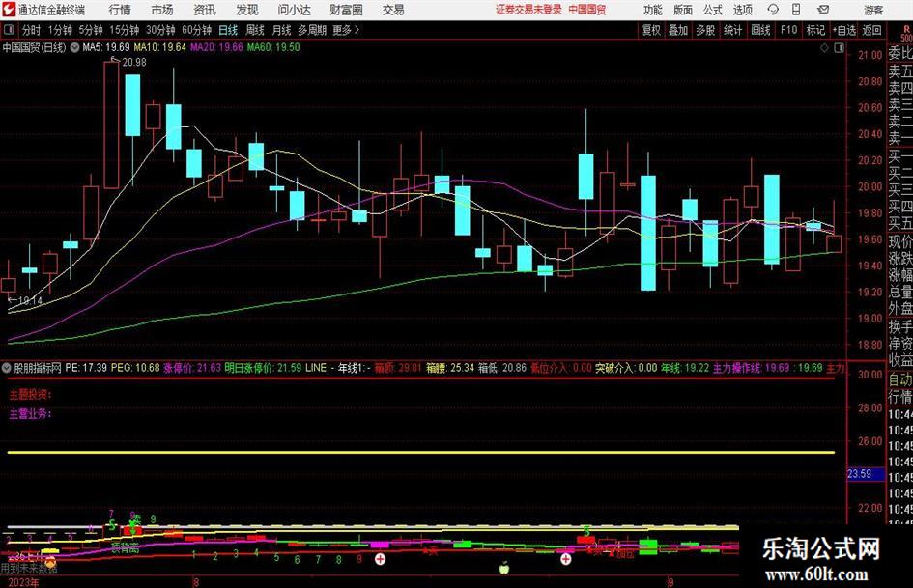
Task: Switch to 60分钟 period
Action: (x=197, y=30)
